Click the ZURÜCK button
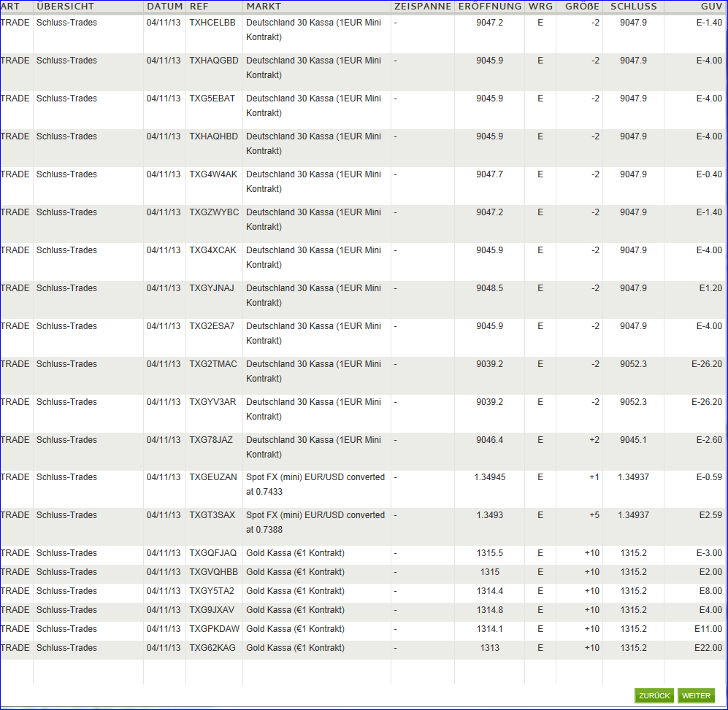The image size is (728, 710). pyautogui.click(x=654, y=695)
